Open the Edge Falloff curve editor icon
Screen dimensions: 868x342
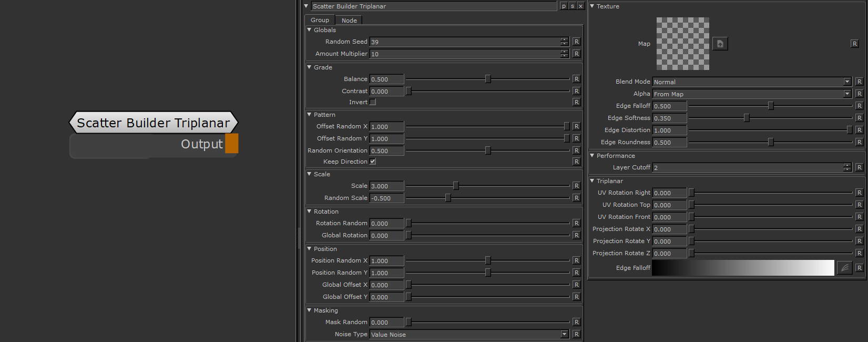coord(844,268)
